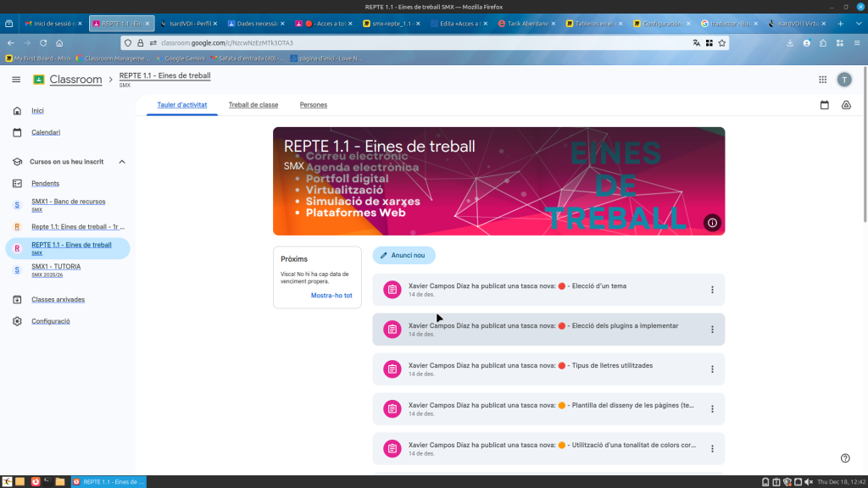Click the Firefox downloads icon

pyautogui.click(x=790, y=42)
